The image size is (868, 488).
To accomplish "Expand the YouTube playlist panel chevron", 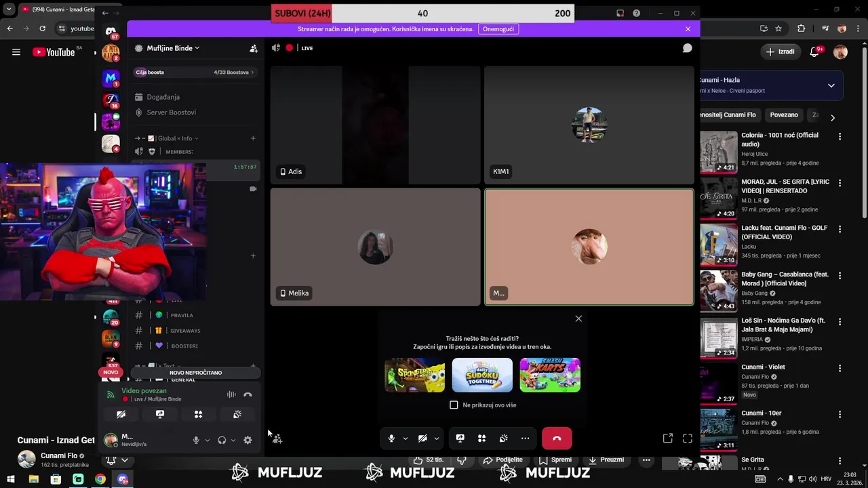I will click(831, 85).
